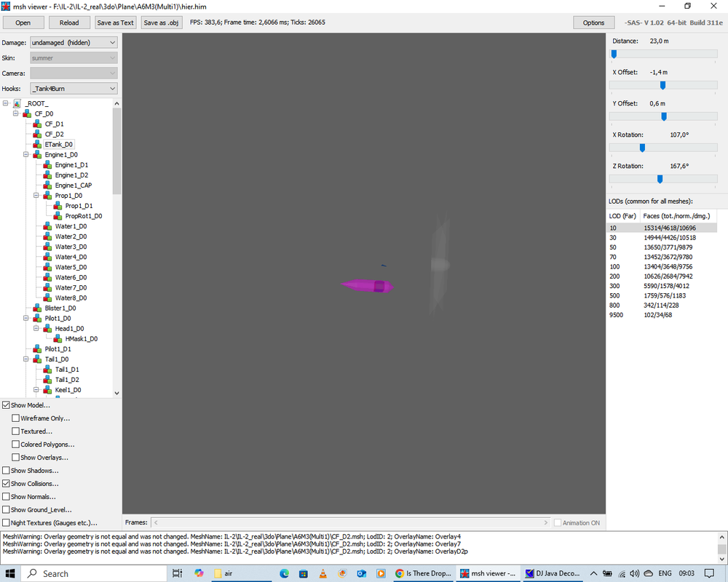Click the Tail1_D0 mesh icon
Image resolution: width=728 pixels, height=582 pixels.
click(38, 359)
